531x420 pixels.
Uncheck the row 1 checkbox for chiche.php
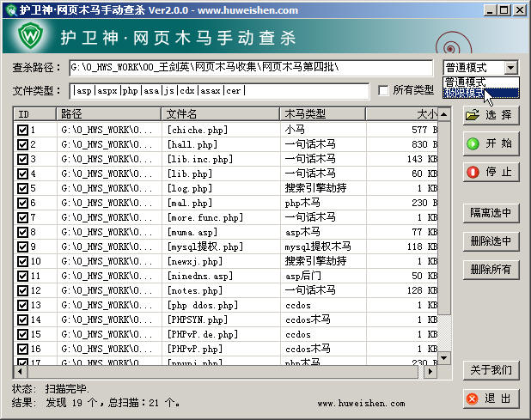pyautogui.click(x=23, y=130)
